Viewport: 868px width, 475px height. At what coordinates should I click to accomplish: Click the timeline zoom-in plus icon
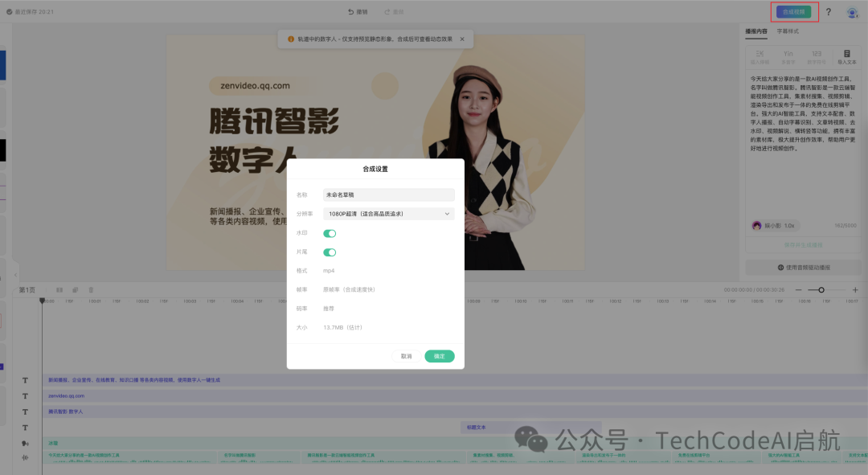click(x=855, y=289)
